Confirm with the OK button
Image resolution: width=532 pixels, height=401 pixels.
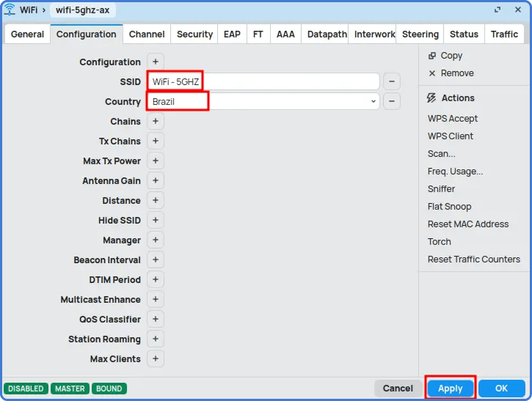pos(501,389)
